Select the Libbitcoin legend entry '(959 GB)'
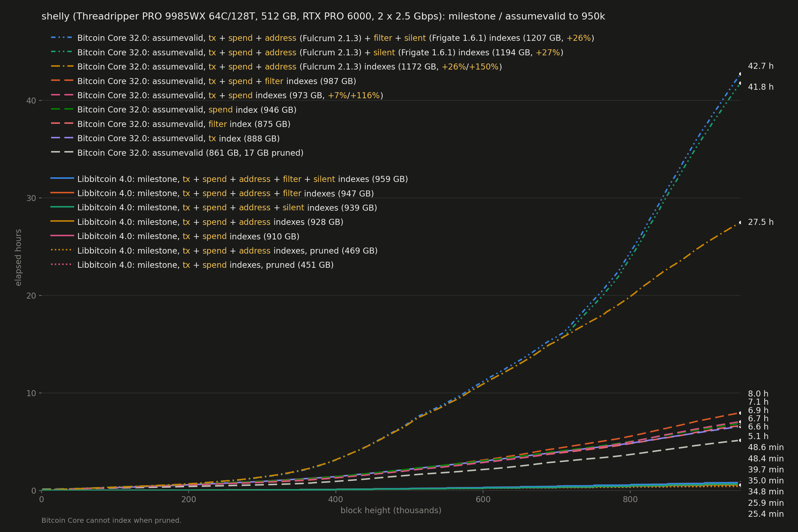The image size is (798, 532). [229, 179]
